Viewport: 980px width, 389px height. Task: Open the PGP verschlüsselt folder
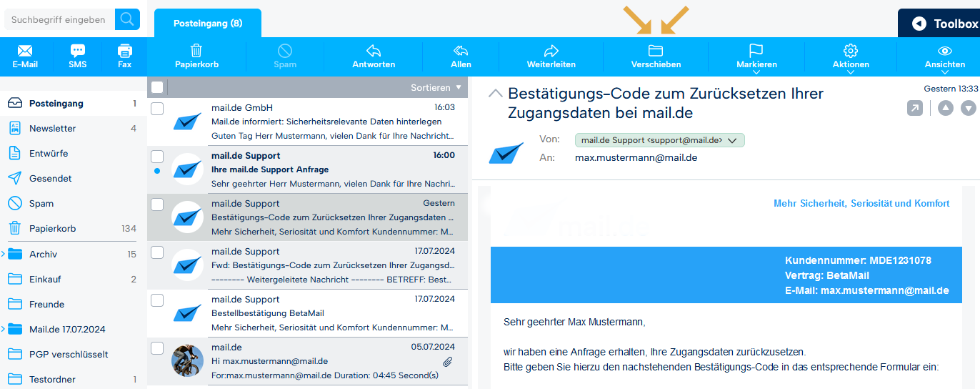coord(74,355)
